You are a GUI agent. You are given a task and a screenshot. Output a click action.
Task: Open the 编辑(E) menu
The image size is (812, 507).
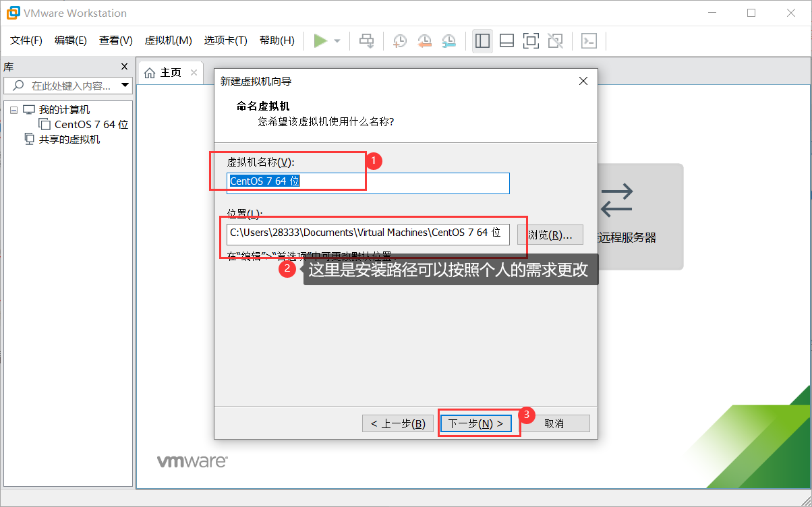tap(71, 40)
